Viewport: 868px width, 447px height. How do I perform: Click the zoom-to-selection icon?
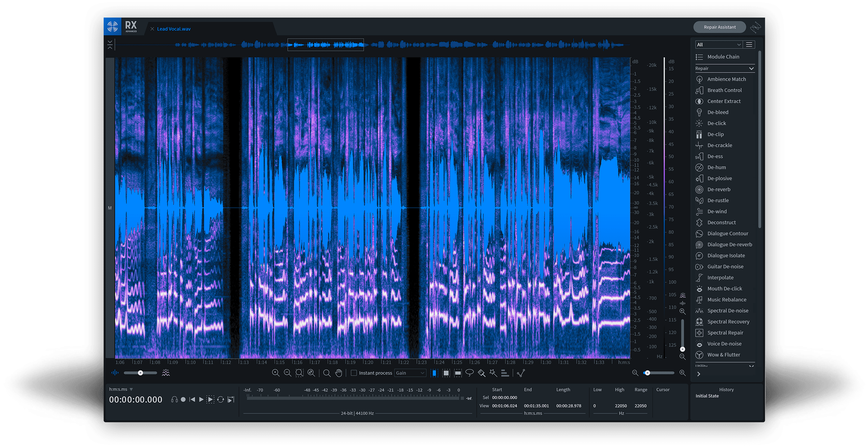299,373
